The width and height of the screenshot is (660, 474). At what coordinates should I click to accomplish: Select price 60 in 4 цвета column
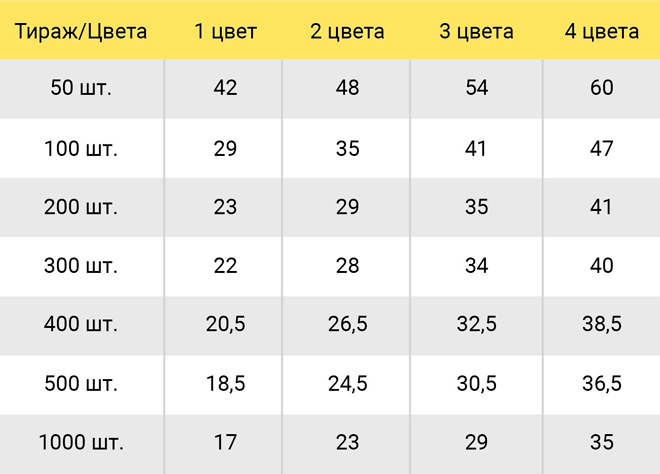tap(601, 88)
